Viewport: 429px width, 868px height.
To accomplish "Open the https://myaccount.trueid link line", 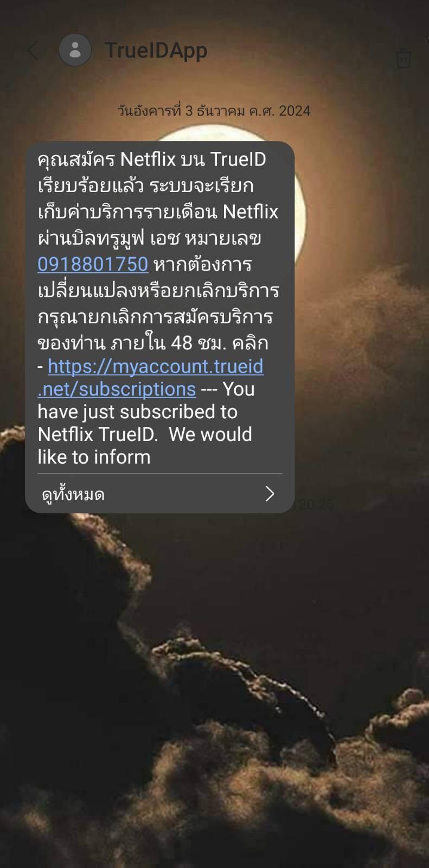I will point(156,367).
